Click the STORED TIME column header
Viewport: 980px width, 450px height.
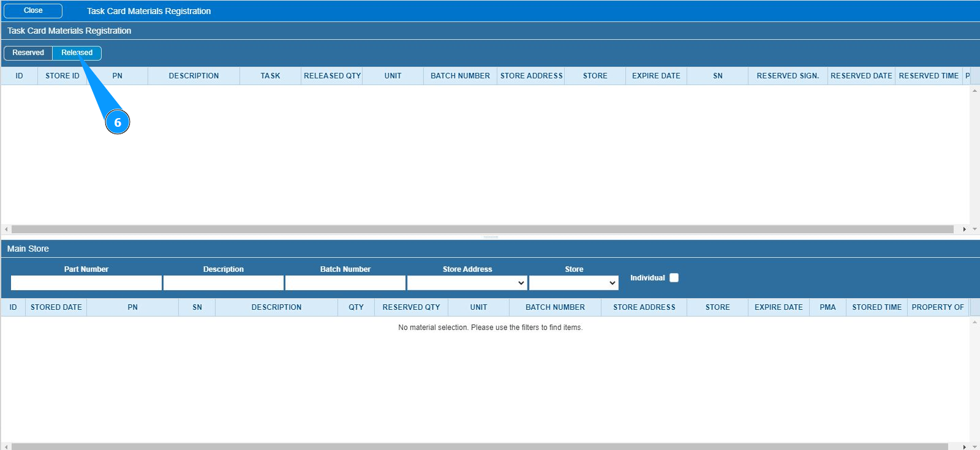pos(877,307)
